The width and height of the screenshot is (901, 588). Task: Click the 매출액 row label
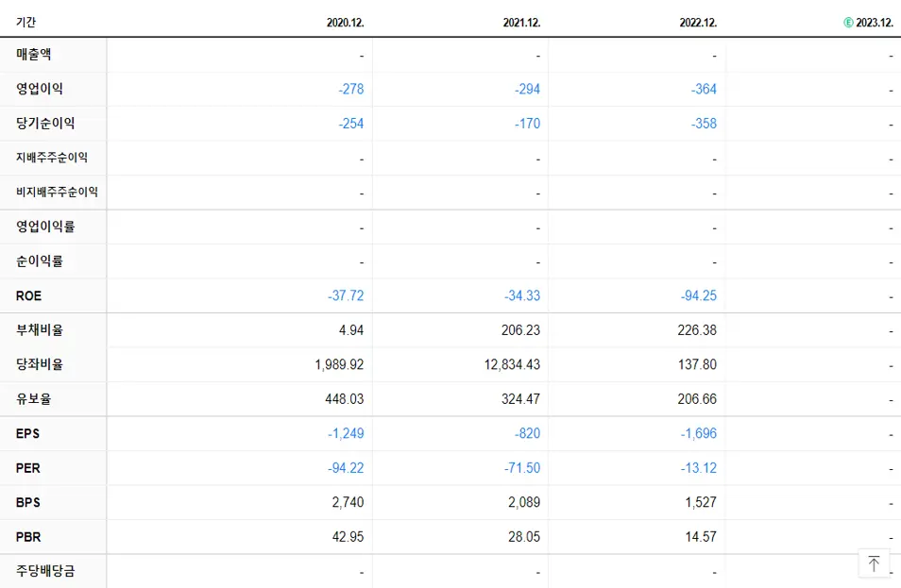[x=34, y=54]
